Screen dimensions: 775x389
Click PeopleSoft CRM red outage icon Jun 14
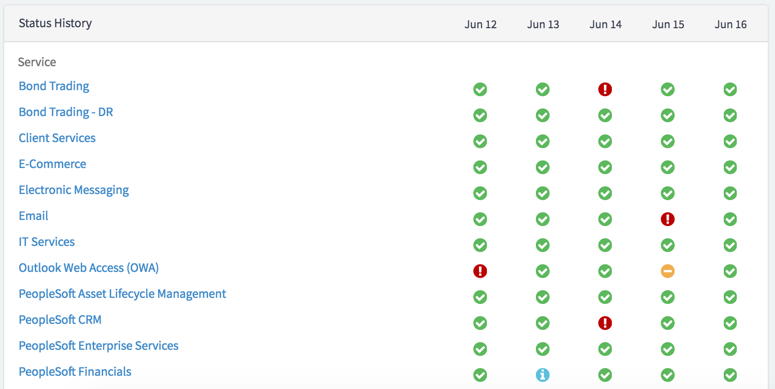[605, 323]
